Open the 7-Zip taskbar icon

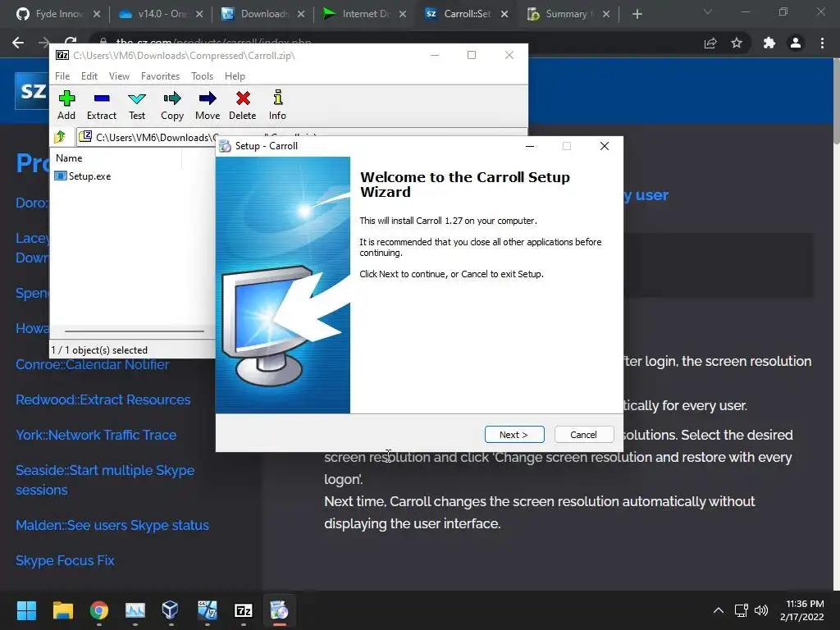[243, 610]
